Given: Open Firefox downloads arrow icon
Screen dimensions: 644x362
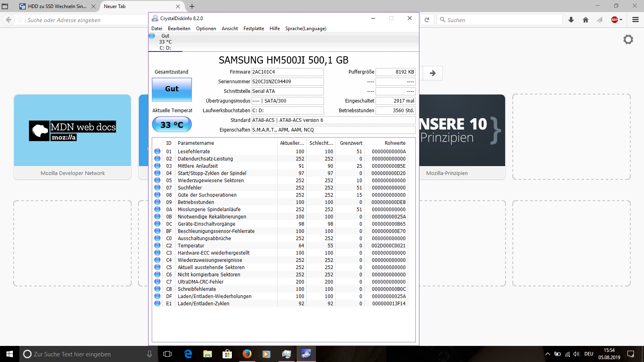Looking at the screenshot, I should coord(571,20).
